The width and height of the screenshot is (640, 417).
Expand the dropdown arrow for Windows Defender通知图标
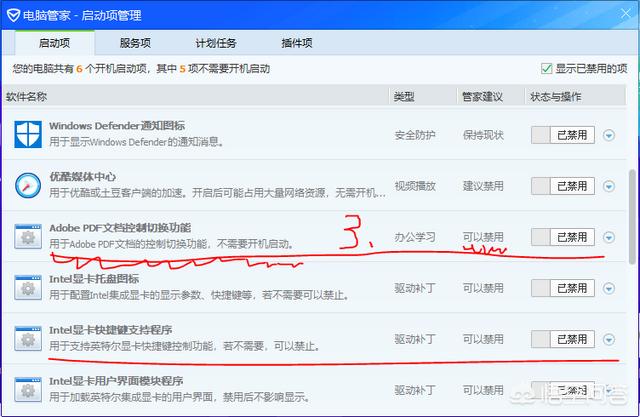pos(609,134)
